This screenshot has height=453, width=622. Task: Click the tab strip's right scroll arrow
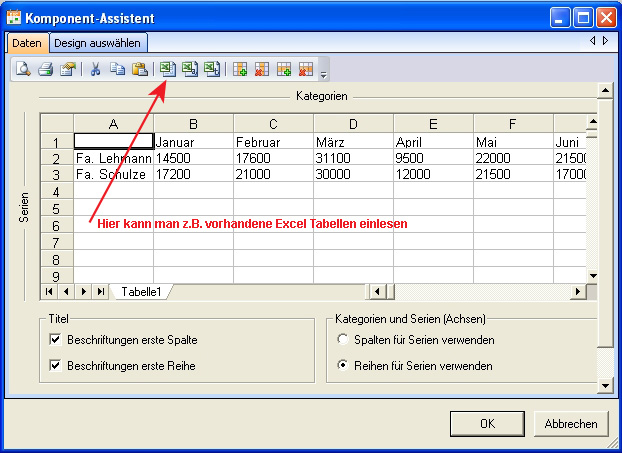point(604,41)
